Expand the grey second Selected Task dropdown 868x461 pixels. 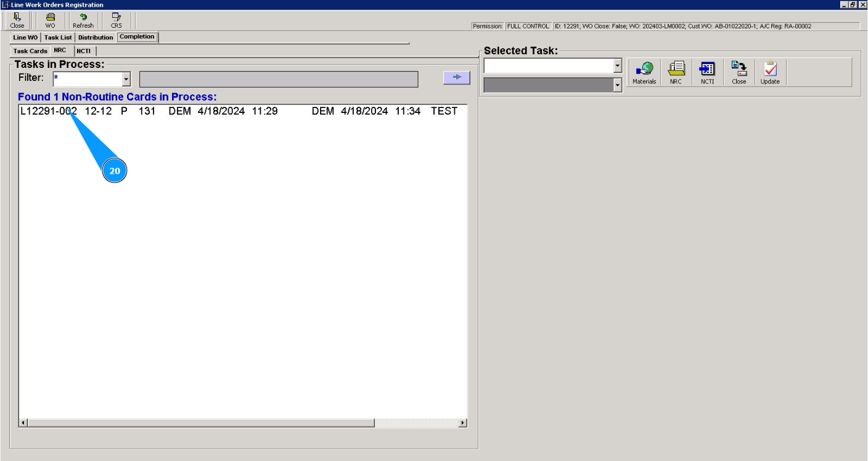tap(618, 86)
